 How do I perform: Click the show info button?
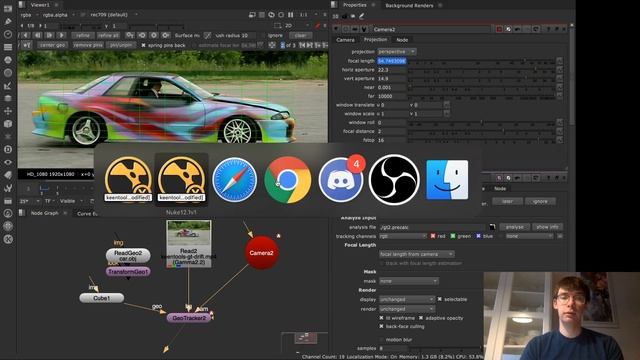[x=547, y=227]
